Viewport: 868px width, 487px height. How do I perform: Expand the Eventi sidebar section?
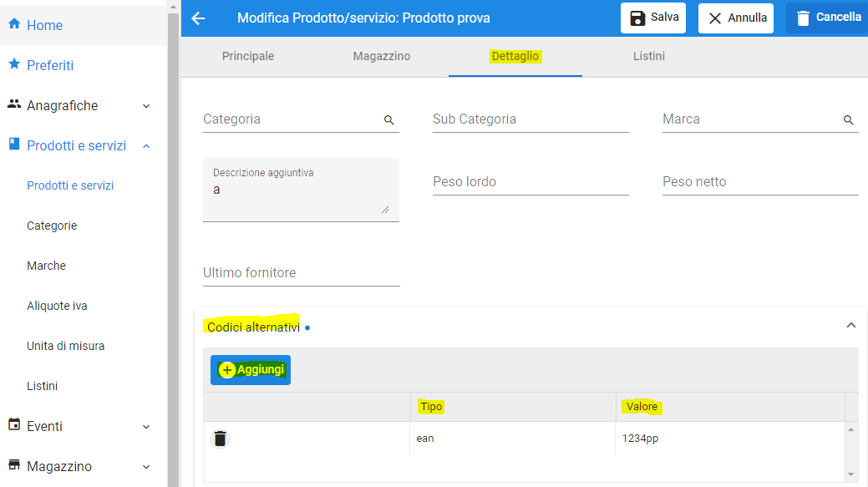point(146,427)
